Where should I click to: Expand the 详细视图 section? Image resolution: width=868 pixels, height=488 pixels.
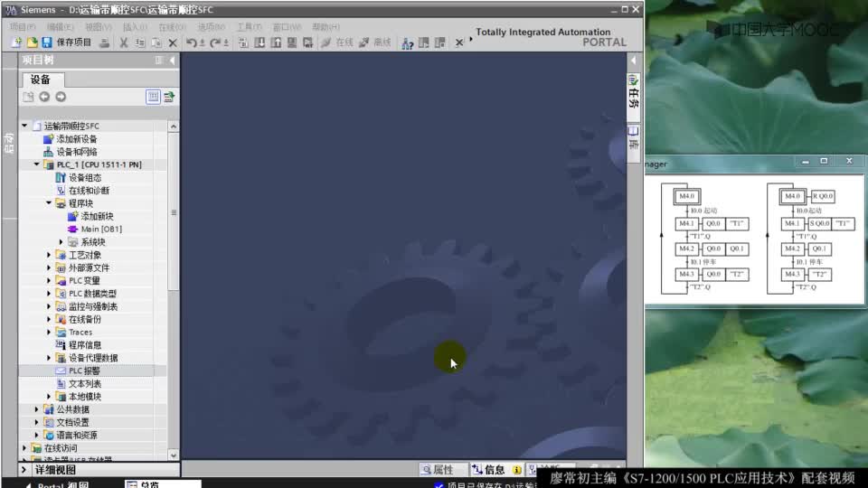click(24, 470)
